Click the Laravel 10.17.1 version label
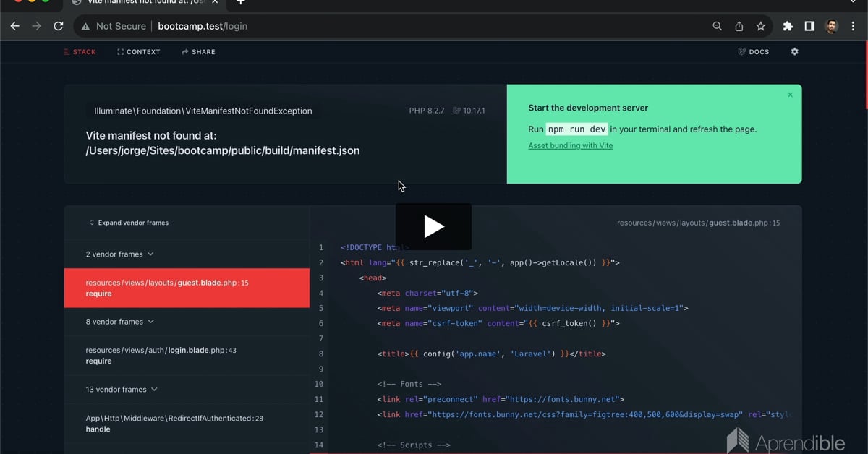Viewport: 868px width, 454px height. point(469,111)
